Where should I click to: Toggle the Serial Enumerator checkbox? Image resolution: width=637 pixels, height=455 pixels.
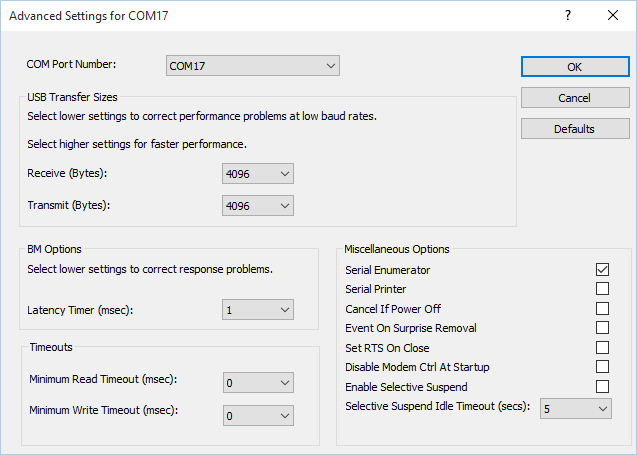[x=602, y=270]
